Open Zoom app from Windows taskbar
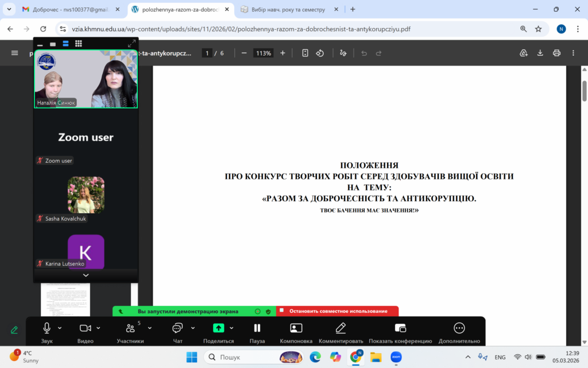 coord(396,357)
